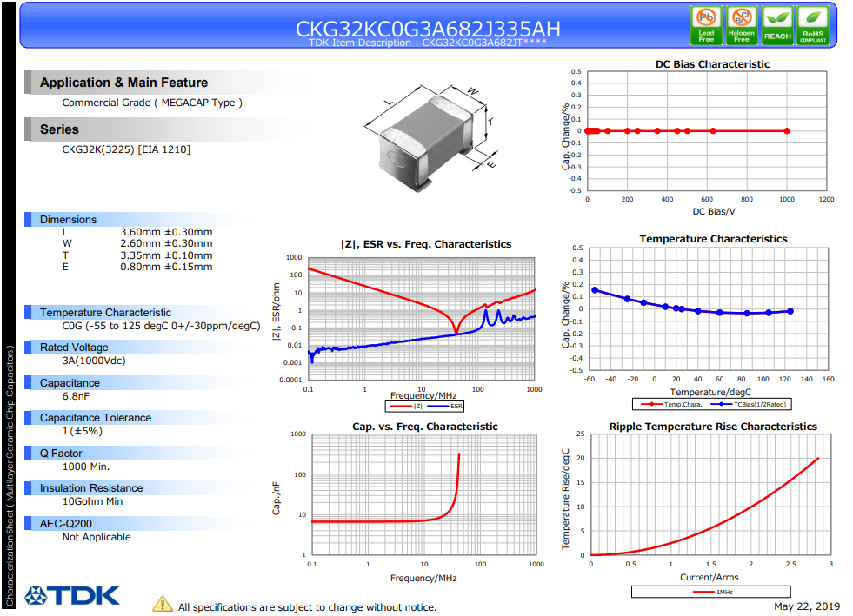Click the Series heading
Screen dimensions: 853x616
point(59,129)
